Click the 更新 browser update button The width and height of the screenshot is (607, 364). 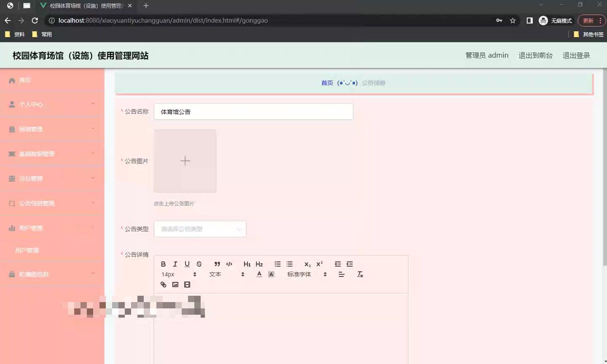pyautogui.click(x=592, y=21)
